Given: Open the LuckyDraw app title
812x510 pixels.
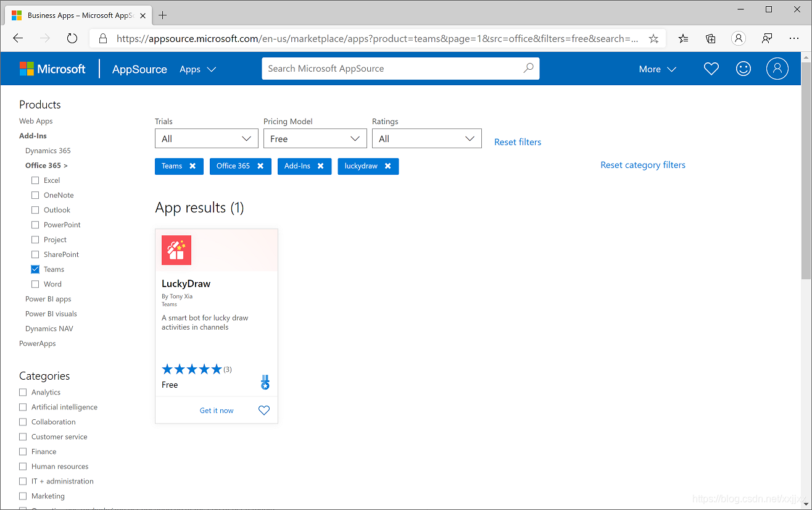Looking at the screenshot, I should (186, 284).
